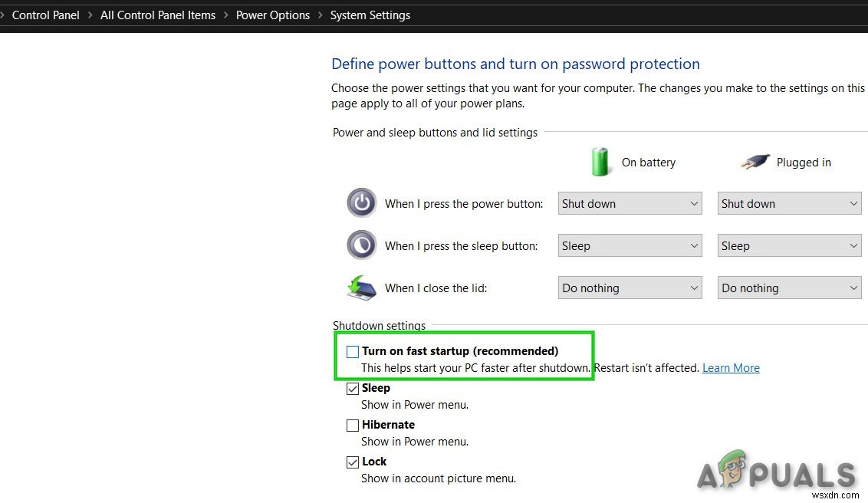Enable Hibernate in Power menu

353,425
